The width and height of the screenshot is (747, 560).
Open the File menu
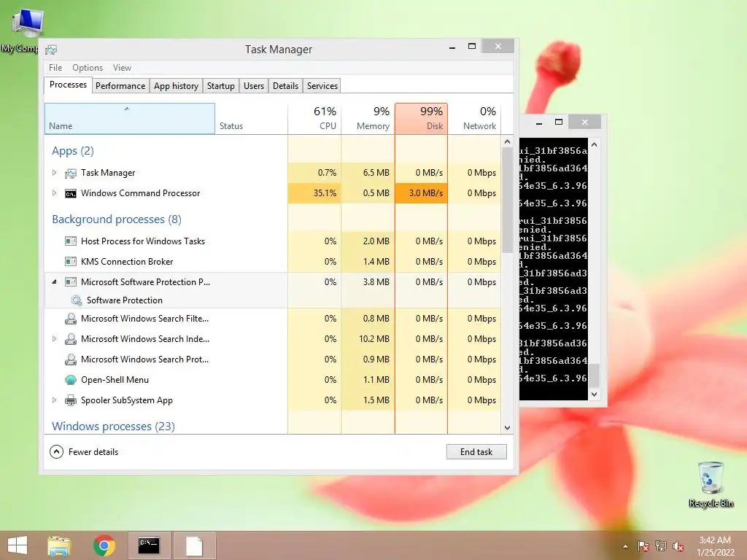pyautogui.click(x=55, y=68)
